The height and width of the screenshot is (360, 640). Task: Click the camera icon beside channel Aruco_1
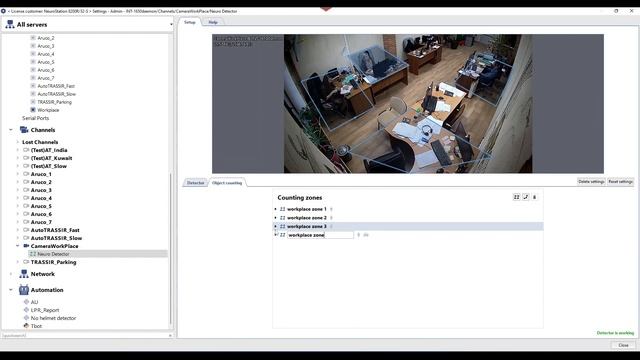[x=26, y=174]
